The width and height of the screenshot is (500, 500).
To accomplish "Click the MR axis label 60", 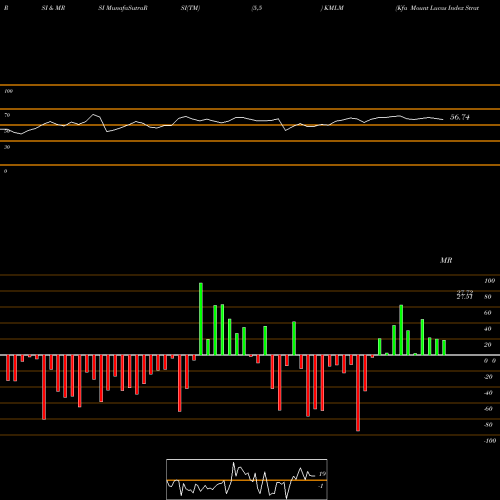I will pos(488,313).
